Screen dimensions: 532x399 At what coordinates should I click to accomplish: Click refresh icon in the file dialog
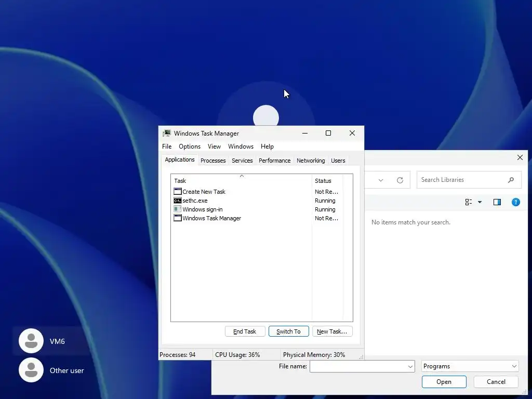[400, 180]
